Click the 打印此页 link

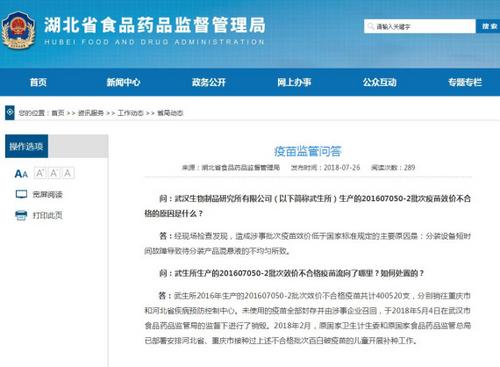48,215
